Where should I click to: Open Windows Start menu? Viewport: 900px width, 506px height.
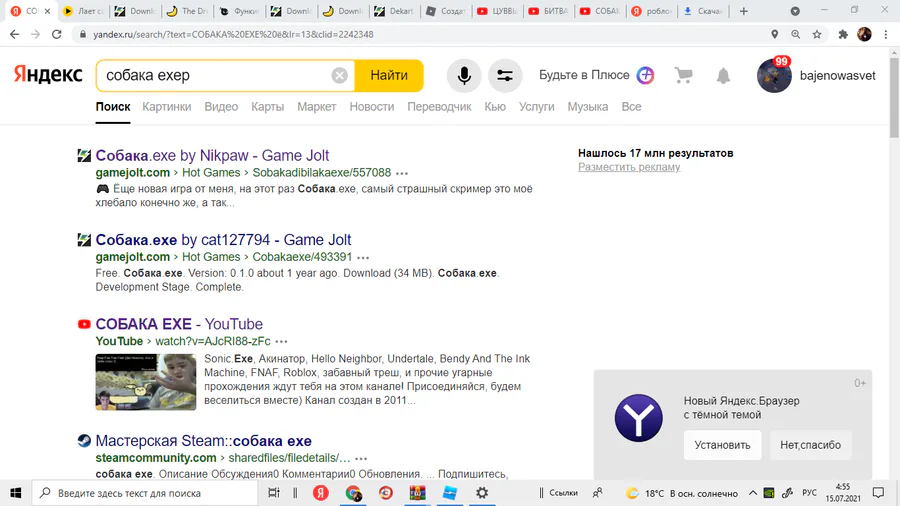click(15, 493)
